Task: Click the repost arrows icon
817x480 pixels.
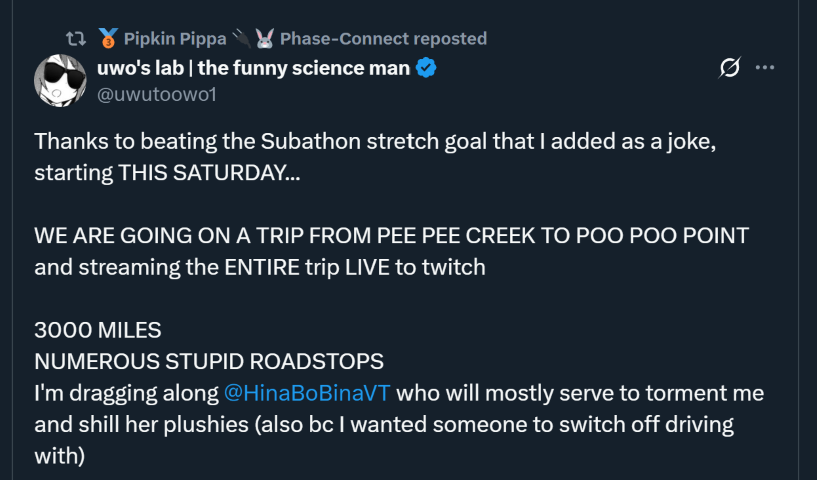Action: click(75, 39)
